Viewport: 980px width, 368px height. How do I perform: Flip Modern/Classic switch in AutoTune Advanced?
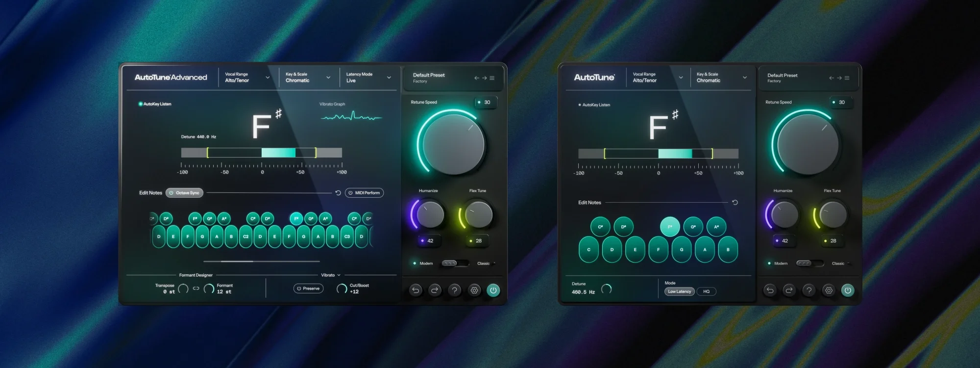click(455, 263)
